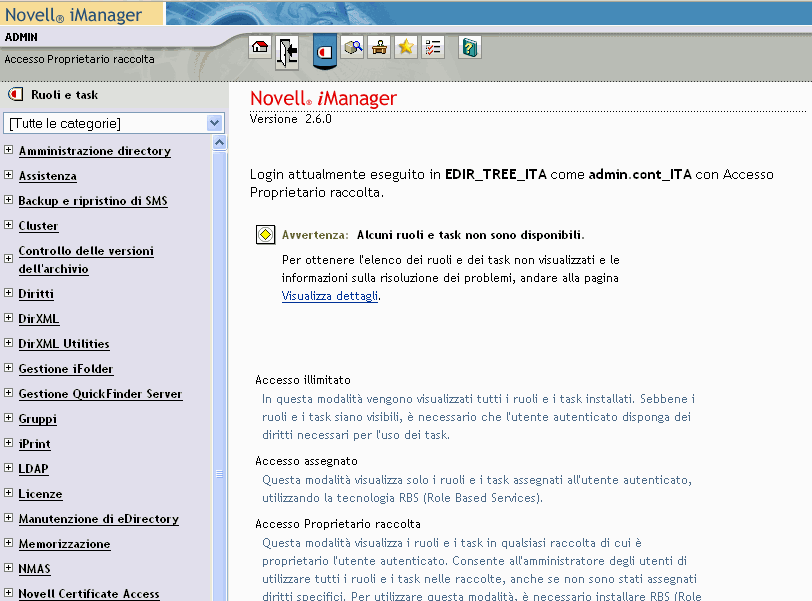Viewport: 812px width, 601px height.
Task: Open the Preferences checklist icon
Action: click(x=433, y=48)
